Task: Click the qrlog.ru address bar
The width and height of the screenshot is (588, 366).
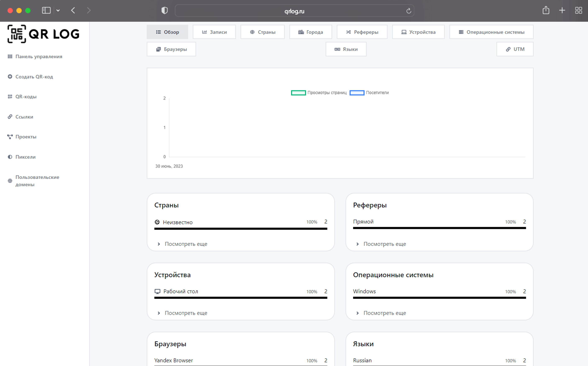Action: click(294, 11)
